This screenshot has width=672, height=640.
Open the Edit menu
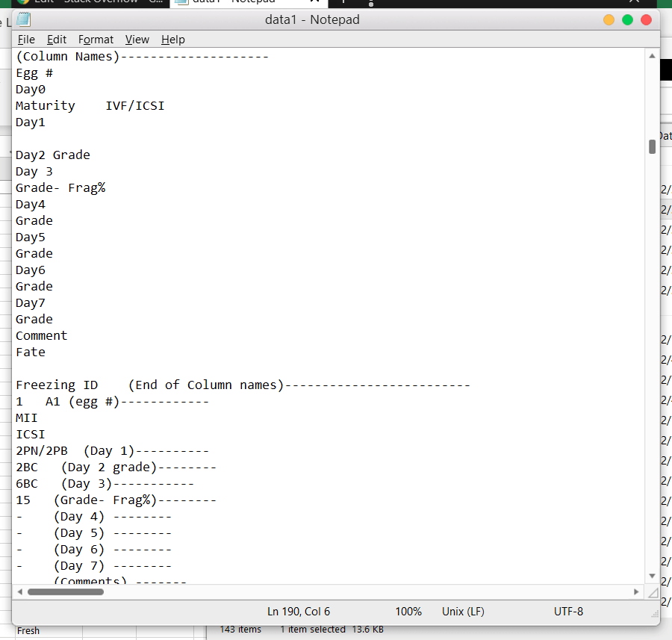click(x=56, y=39)
